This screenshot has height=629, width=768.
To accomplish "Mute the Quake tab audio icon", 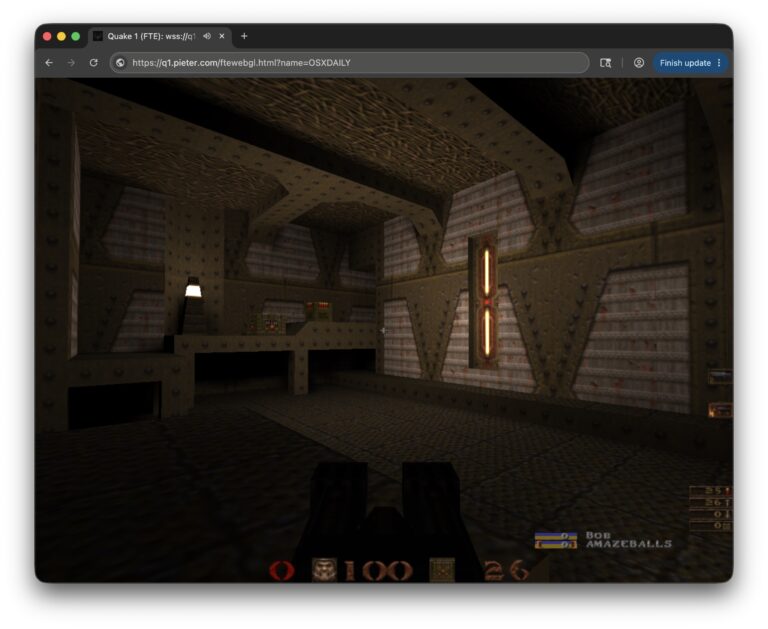I will tap(207, 36).
